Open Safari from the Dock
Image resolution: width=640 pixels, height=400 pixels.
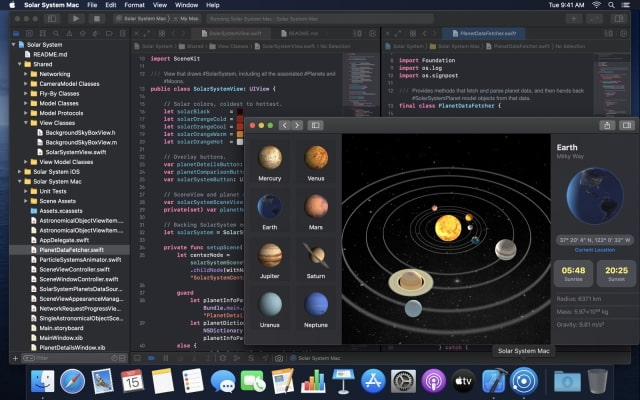coord(72,381)
